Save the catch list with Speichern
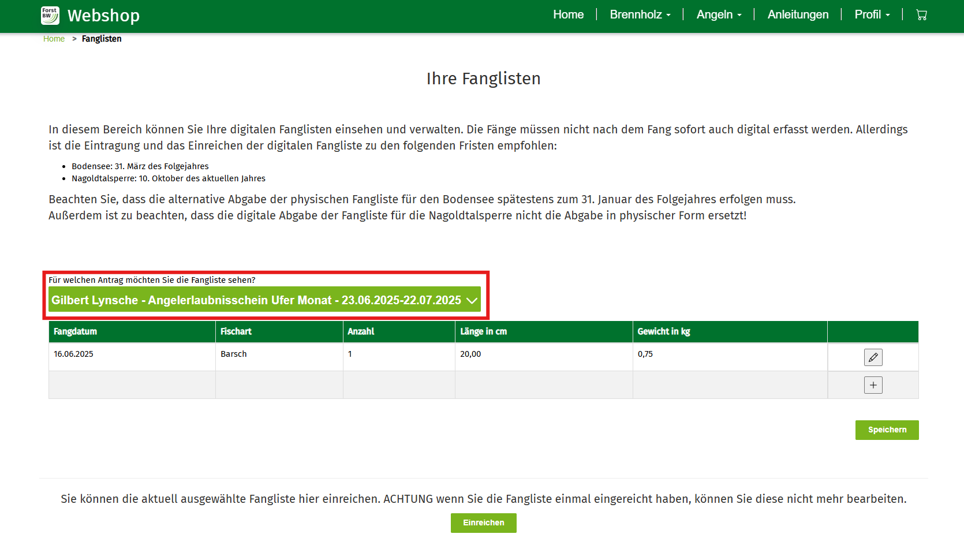Image resolution: width=964 pixels, height=560 pixels. click(x=887, y=430)
